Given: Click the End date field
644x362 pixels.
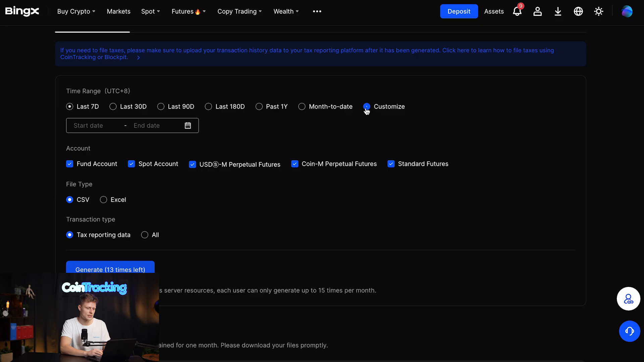Looking at the screenshot, I should click(147, 126).
